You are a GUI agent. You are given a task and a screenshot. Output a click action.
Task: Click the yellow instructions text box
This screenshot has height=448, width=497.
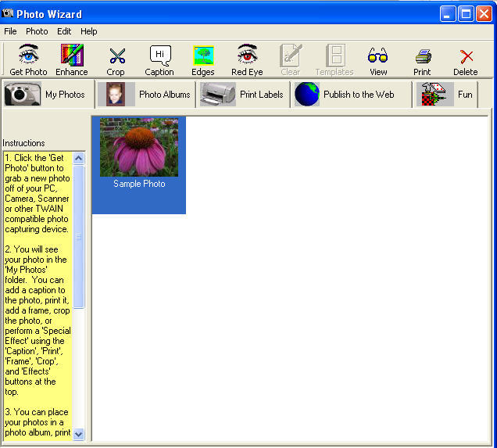[x=38, y=296]
